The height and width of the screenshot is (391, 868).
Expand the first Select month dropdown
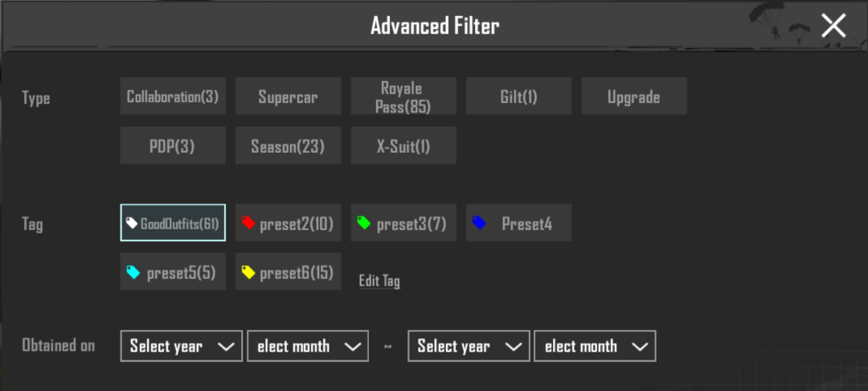(308, 346)
